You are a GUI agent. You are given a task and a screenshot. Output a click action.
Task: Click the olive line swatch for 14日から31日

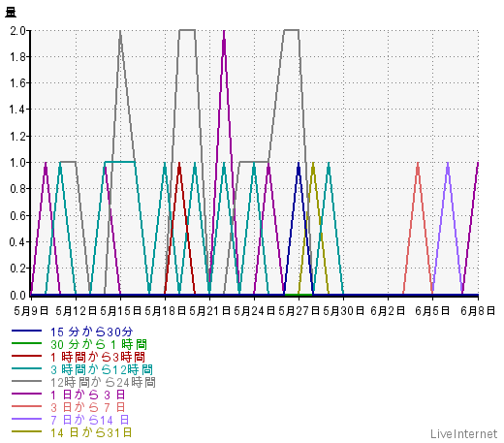26,431
